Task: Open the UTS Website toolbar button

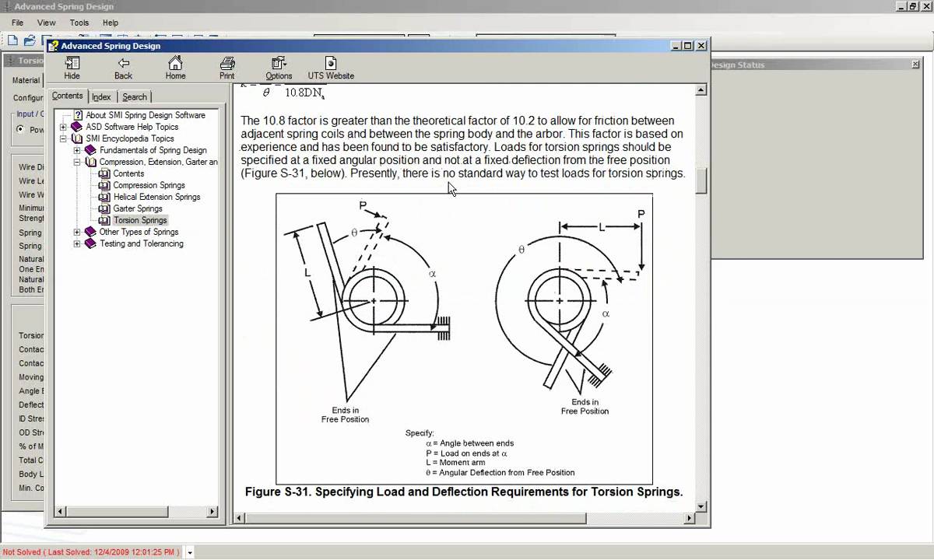Action: point(331,68)
